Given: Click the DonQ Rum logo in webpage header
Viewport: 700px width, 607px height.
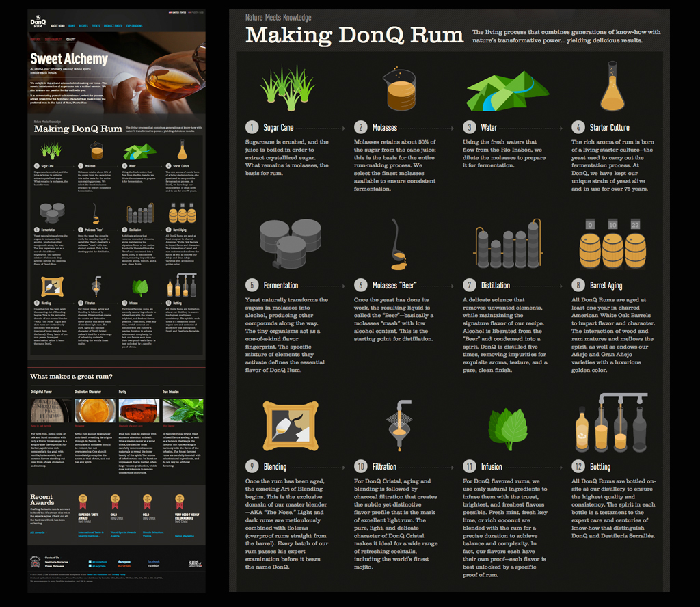Looking at the screenshot, I should pos(38,22).
